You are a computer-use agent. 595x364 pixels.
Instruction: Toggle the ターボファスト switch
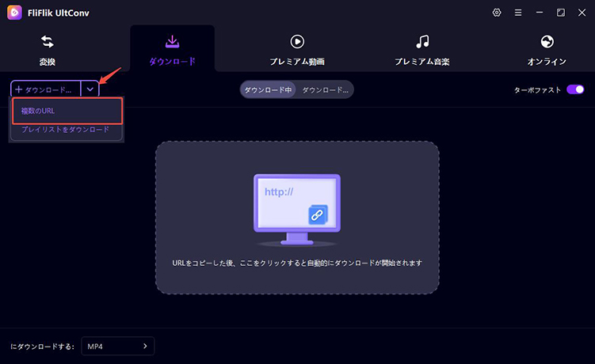point(575,89)
